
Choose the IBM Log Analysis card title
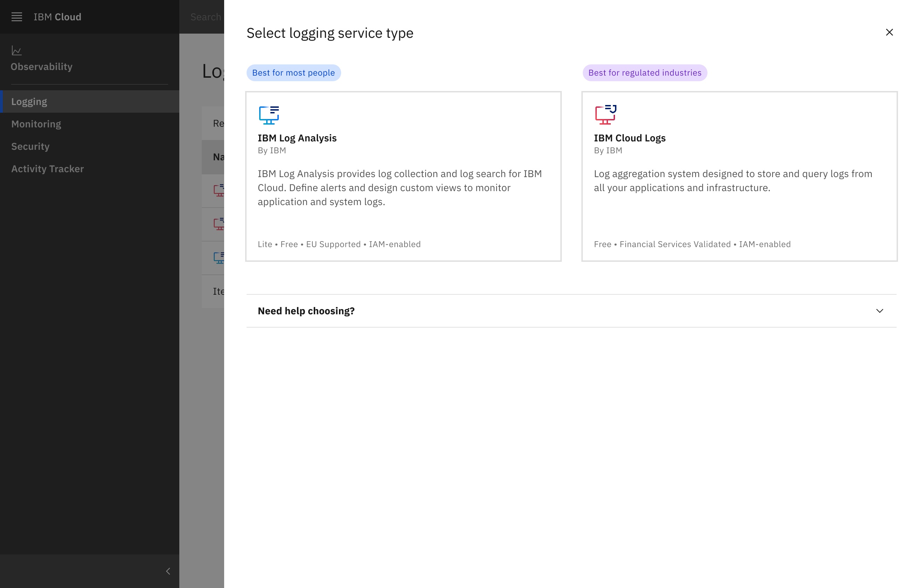[297, 138]
